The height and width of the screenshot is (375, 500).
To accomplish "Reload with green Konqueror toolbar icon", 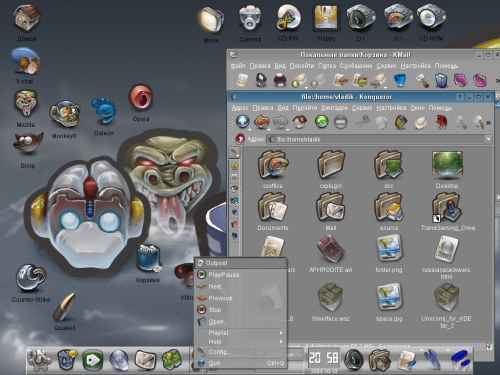I will [321, 122].
